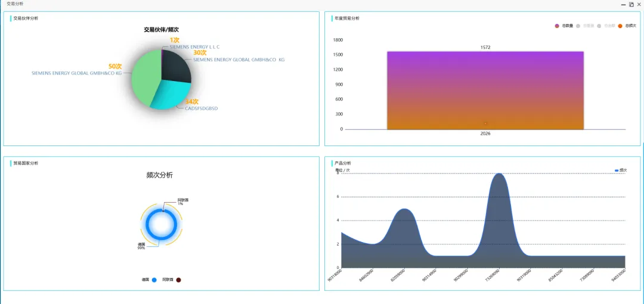Click the 82059000 x-axis label
Viewport: 644px width, 304px height.
coord(397,275)
